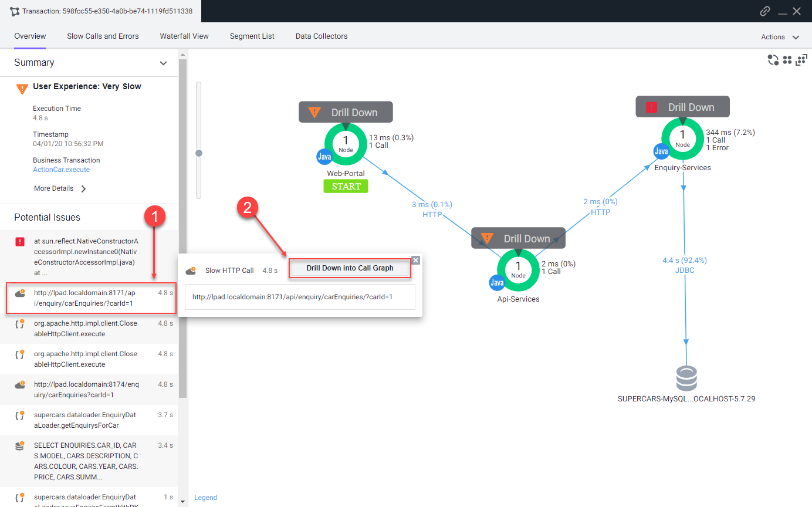Click the code braces icon for getEnquirysForCar
The width and height of the screenshot is (812, 507).
(20, 415)
